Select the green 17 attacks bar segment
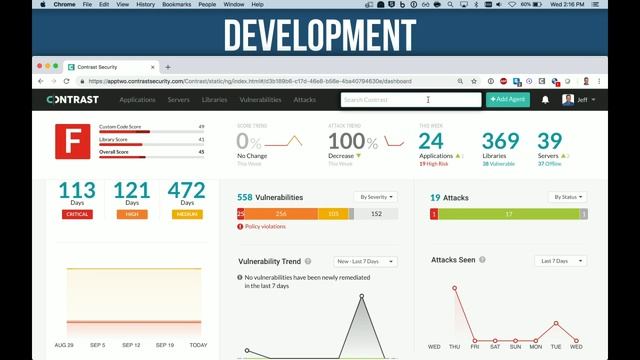Screen dimensions: 640x360 click(x=509, y=214)
